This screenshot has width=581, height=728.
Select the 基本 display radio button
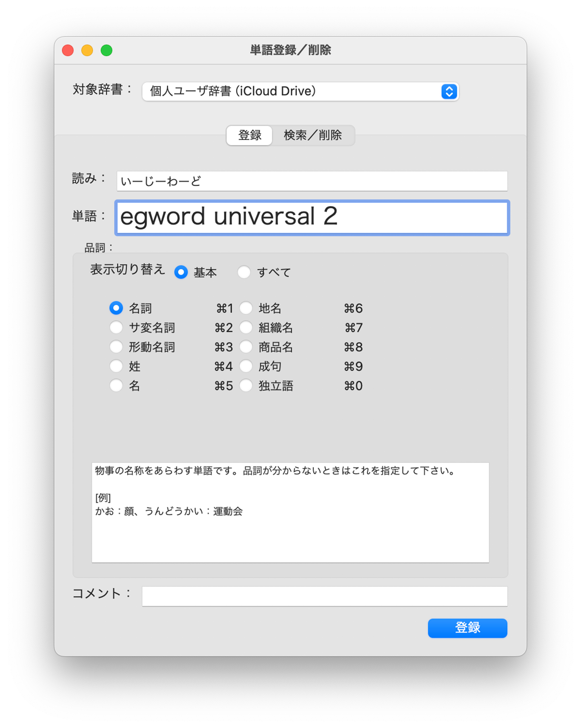coord(181,272)
